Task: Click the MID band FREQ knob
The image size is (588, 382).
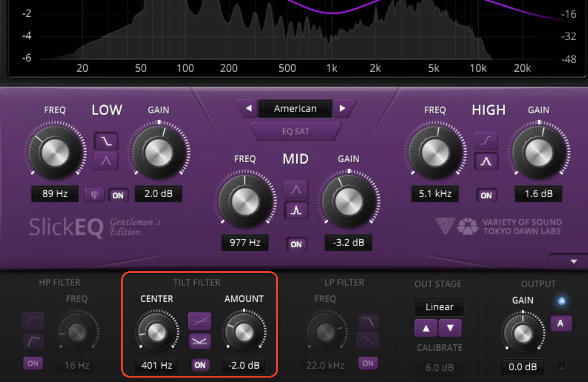Action: point(245,201)
